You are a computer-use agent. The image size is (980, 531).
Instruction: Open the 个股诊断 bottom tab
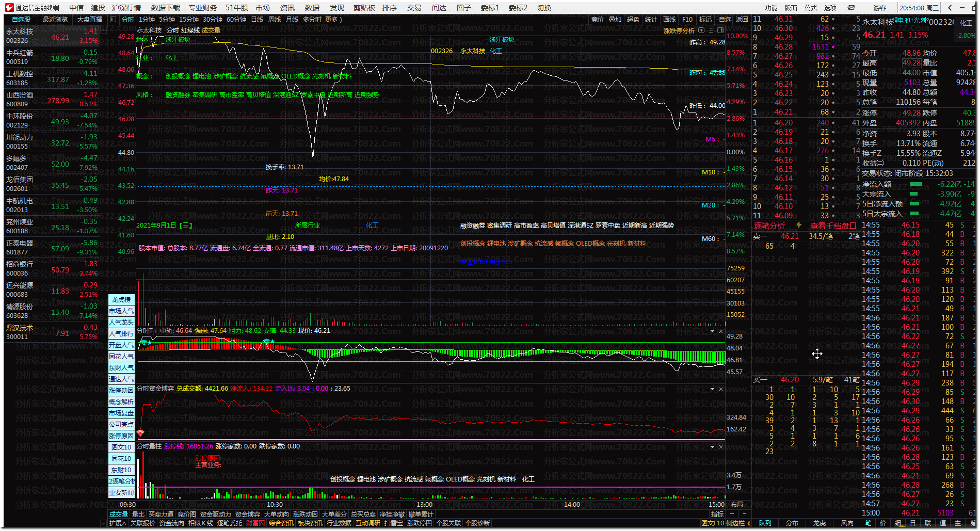pyautogui.click(x=477, y=523)
